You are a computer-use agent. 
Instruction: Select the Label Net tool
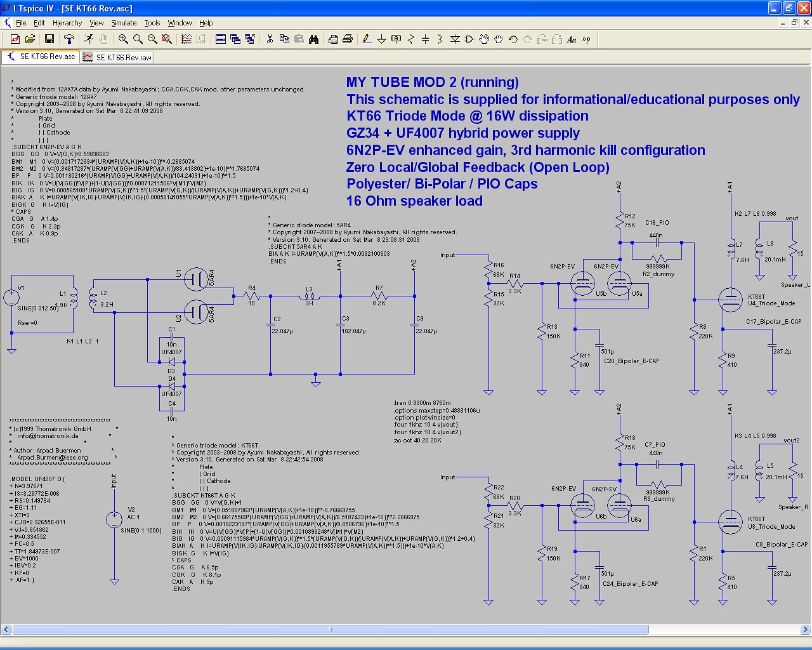pos(396,39)
